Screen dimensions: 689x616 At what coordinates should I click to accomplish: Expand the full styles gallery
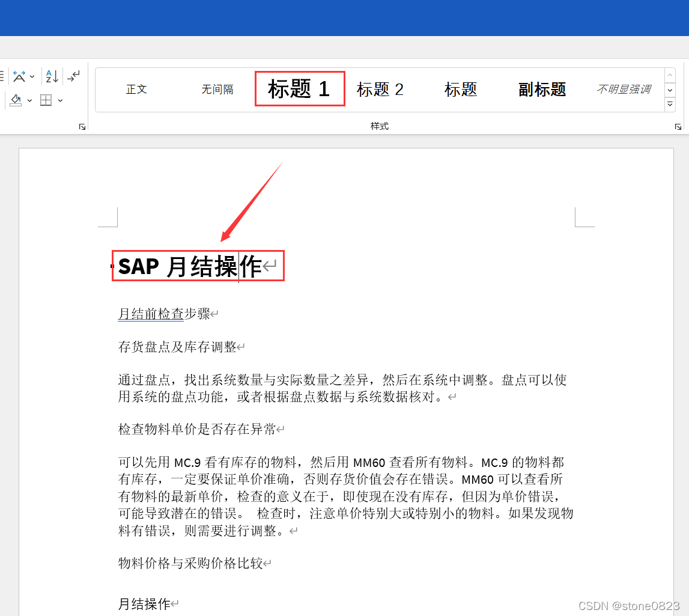coord(670,104)
